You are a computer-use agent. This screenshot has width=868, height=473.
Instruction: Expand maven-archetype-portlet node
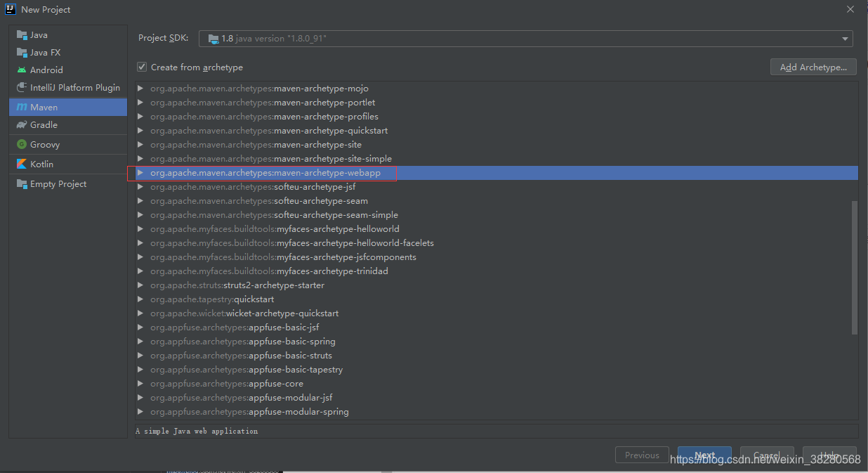(x=140, y=102)
